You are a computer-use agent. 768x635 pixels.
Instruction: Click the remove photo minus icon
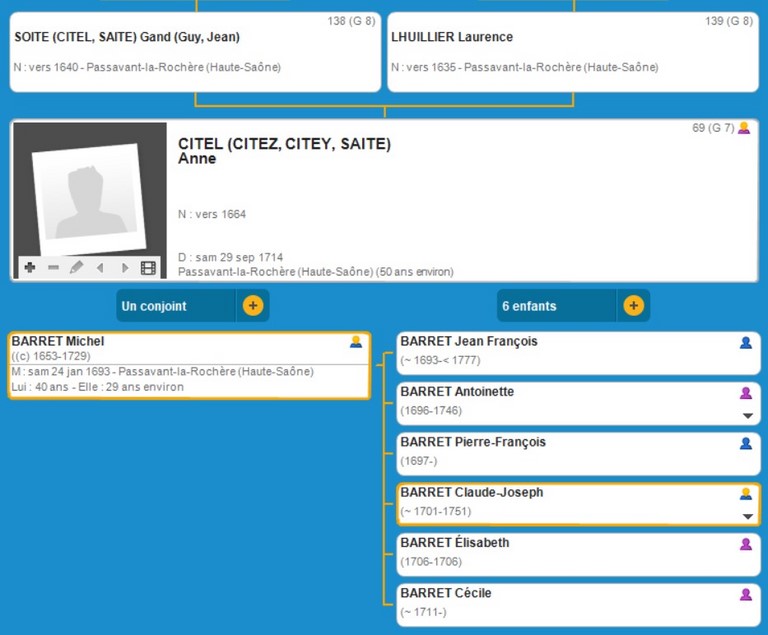pyautogui.click(x=53, y=267)
